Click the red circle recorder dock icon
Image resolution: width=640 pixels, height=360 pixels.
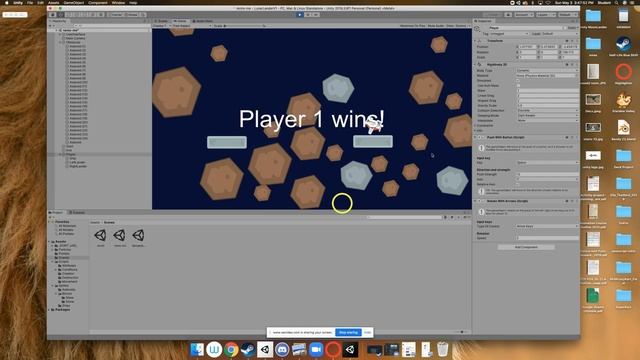tap(333, 349)
